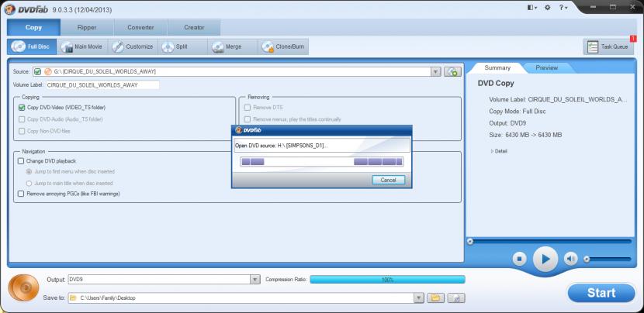Viewport: 644px width, 313px height.
Task: Open the Save to path dropdown
Action: click(x=418, y=298)
